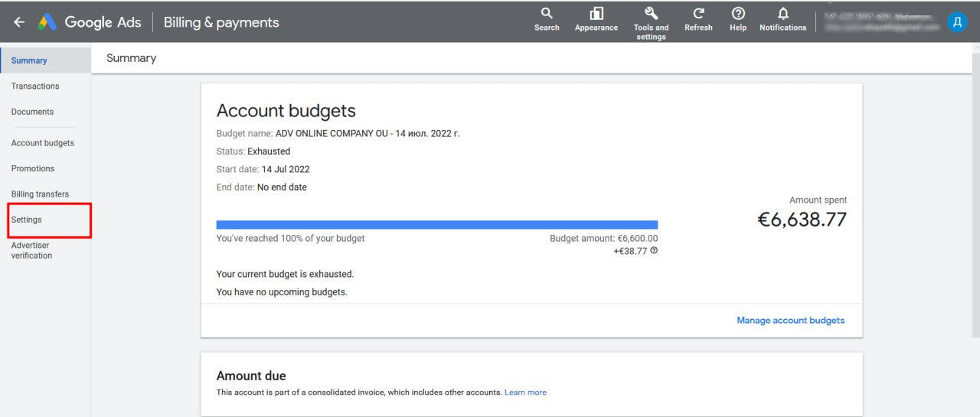Open the Search magnifier icon
The image size is (980, 417).
547,13
